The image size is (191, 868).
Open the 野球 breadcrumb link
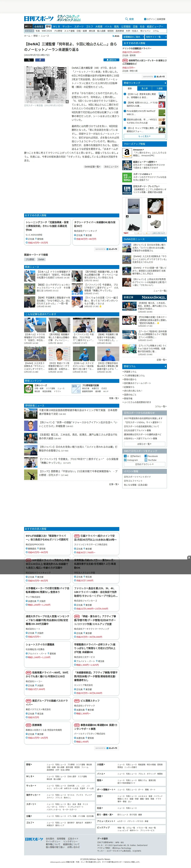click(36, 36)
